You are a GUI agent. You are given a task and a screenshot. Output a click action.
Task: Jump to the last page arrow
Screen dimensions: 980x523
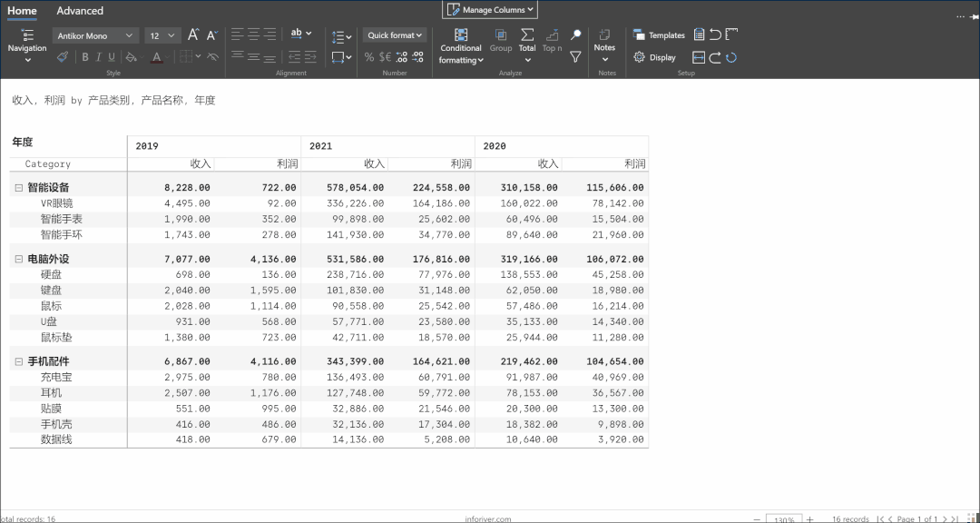(954, 519)
